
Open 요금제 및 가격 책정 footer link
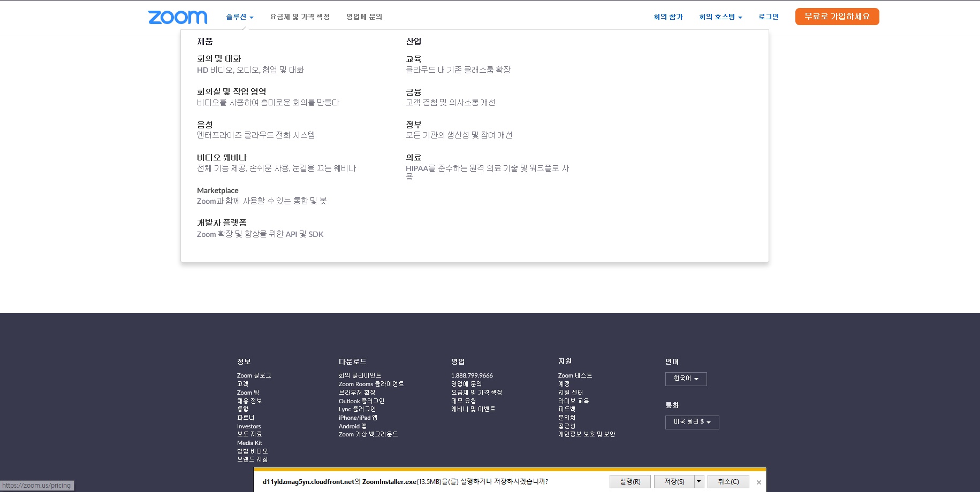476,393
